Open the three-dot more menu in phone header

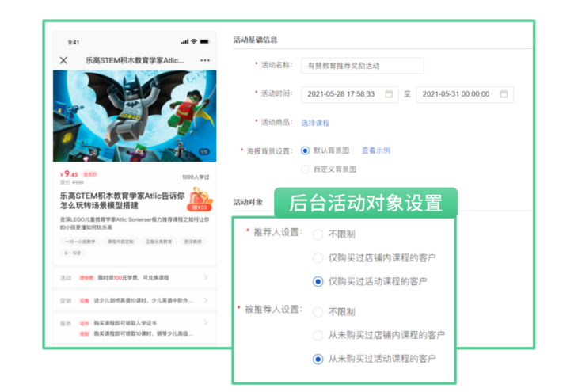205,60
